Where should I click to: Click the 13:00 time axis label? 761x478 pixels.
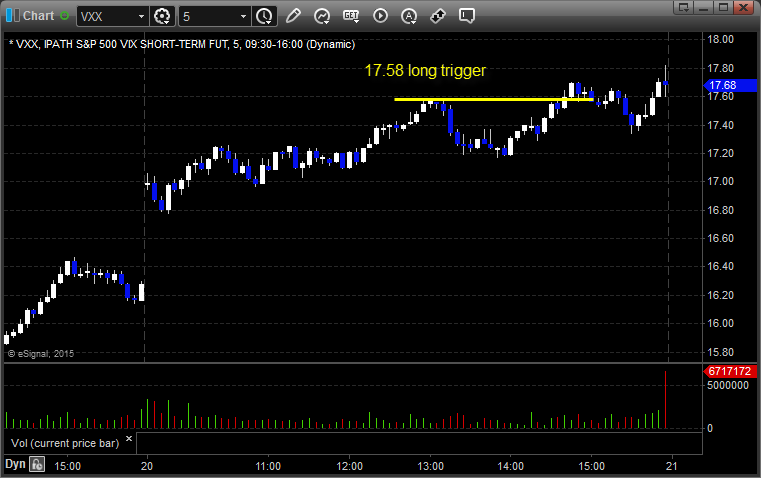(x=430, y=466)
